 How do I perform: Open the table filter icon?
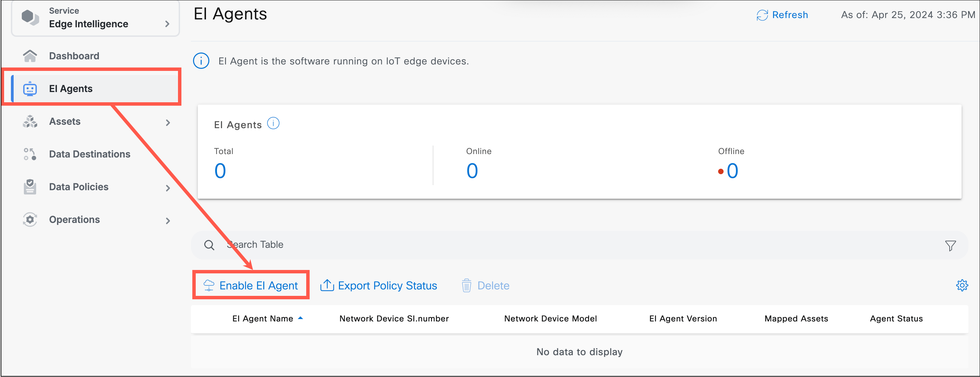click(x=950, y=245)
